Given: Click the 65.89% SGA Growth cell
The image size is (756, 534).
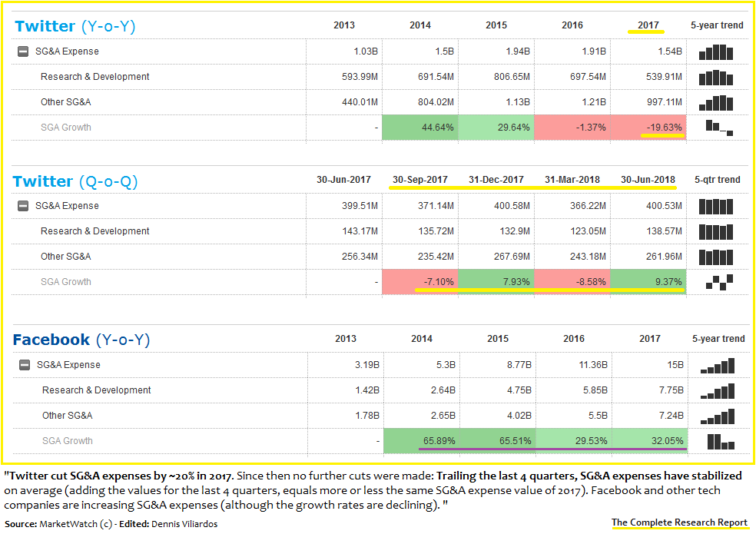Looking at the screenshot, I should point(421,441).
